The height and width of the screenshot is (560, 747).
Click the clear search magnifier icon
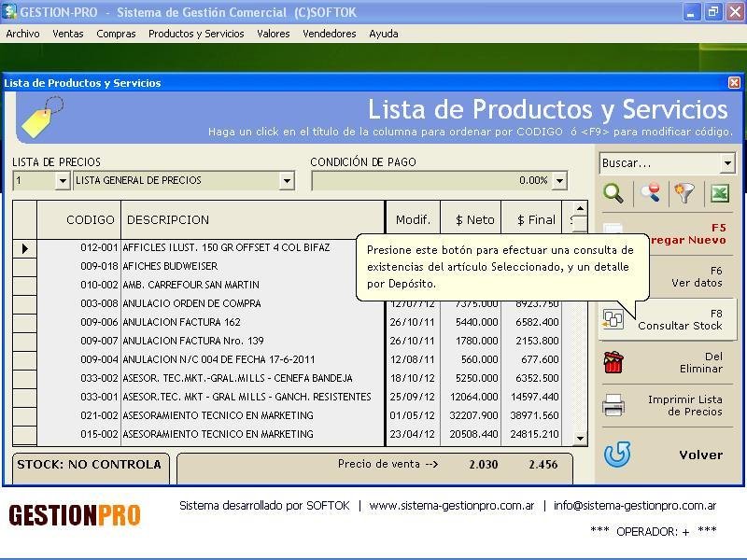coord(650,193)
